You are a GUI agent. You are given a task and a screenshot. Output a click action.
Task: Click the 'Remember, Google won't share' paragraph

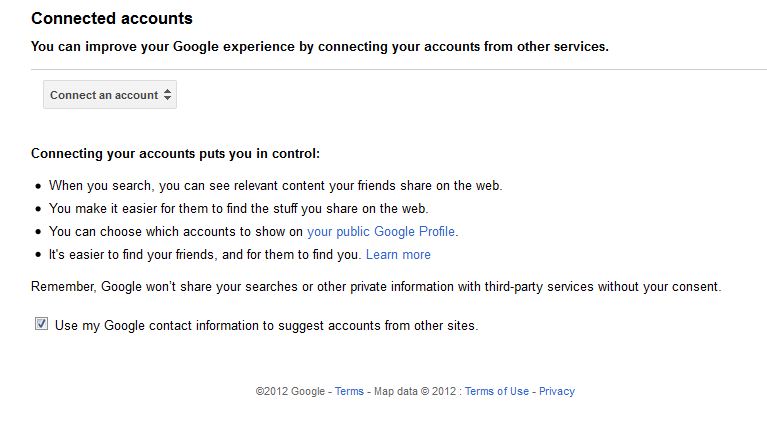coord(375,287)
